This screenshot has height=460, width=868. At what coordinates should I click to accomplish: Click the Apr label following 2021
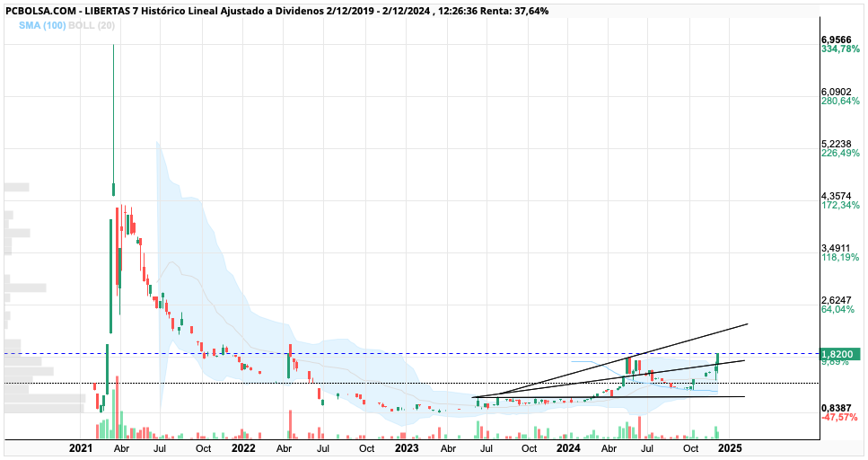click(x=121, y=448)
